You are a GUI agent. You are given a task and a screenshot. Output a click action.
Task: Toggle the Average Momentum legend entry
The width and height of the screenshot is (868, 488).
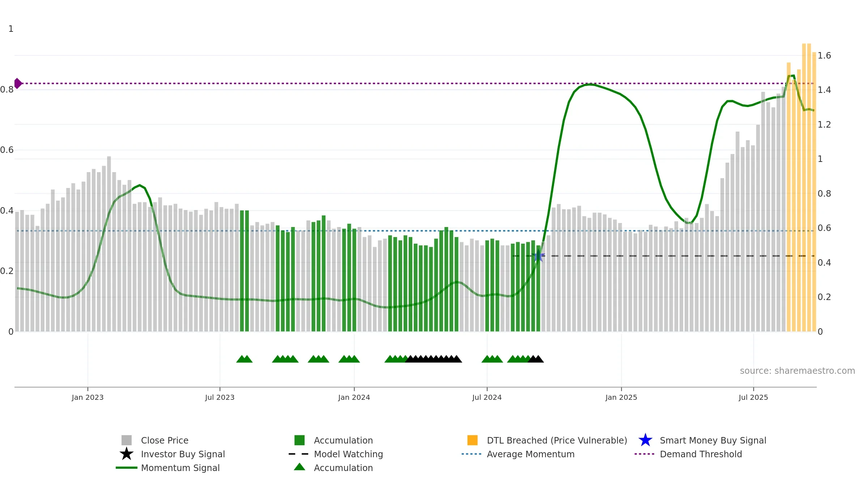518,454
